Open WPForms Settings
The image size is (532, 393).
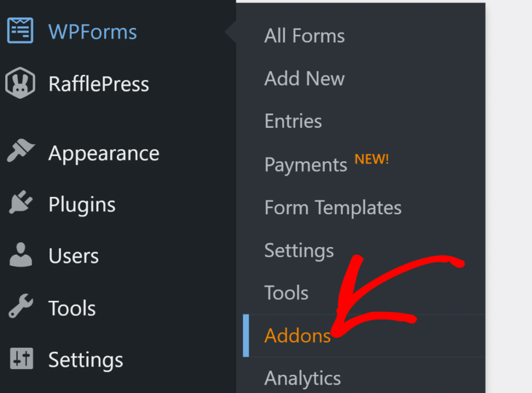(299, 250)
